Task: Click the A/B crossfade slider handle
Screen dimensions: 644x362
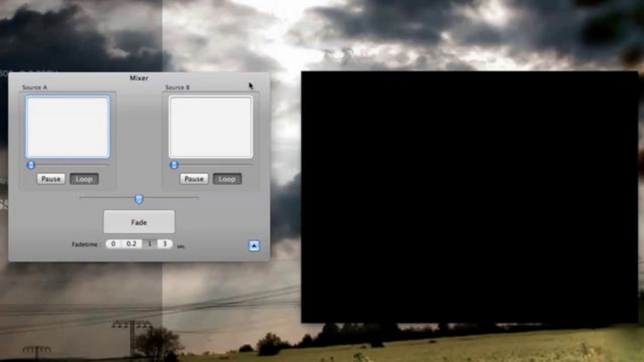Action: coord(139,199)
